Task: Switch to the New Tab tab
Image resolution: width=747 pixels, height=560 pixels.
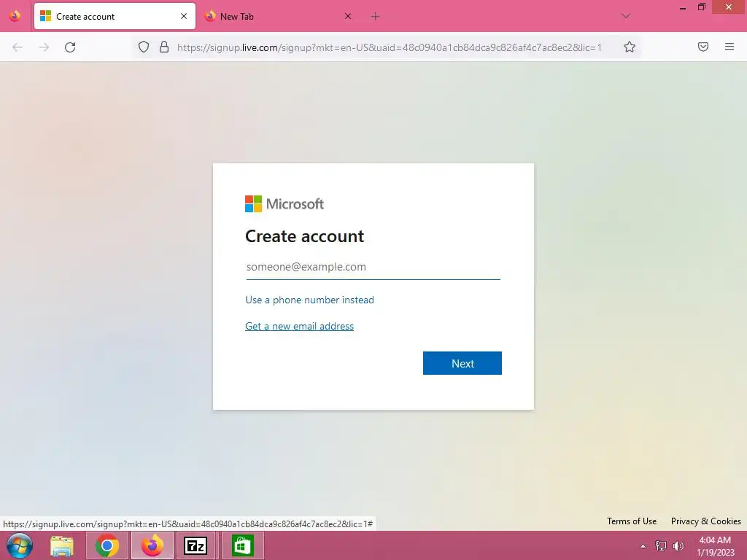Action: (279, 16)
